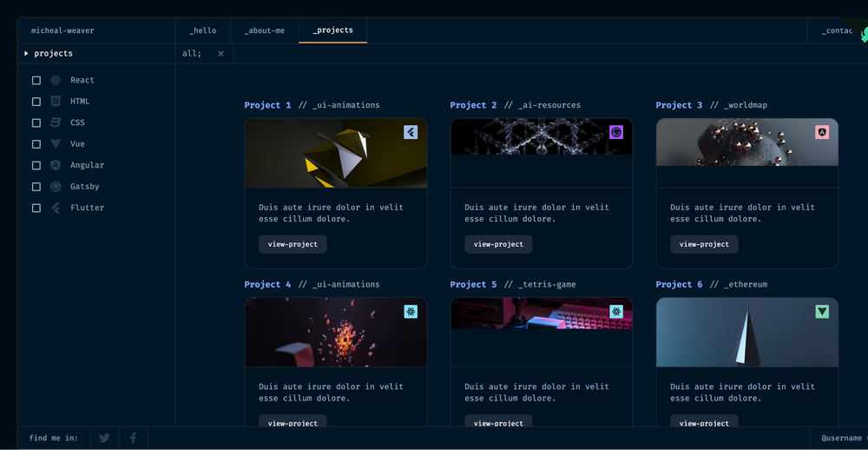
Task: Check the HTML filter checkbox
Action: pyautogui.click(x=36, y=102)
